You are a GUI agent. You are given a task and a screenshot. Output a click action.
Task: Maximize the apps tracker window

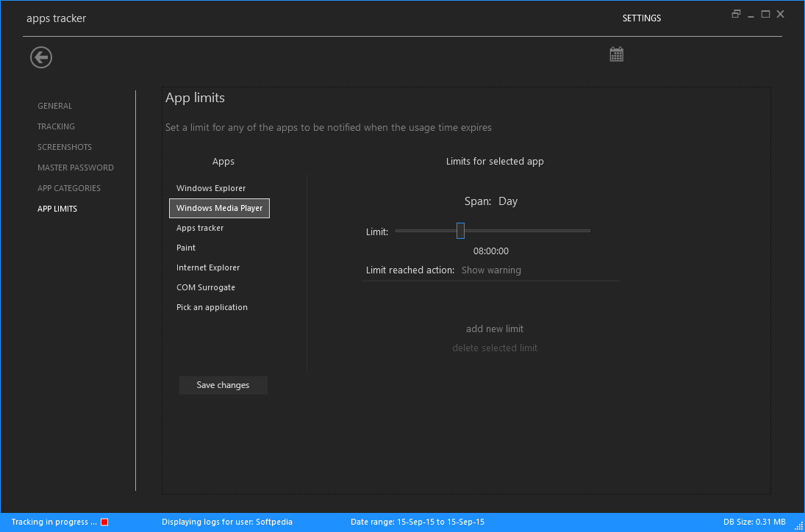(x=765, y=14)
